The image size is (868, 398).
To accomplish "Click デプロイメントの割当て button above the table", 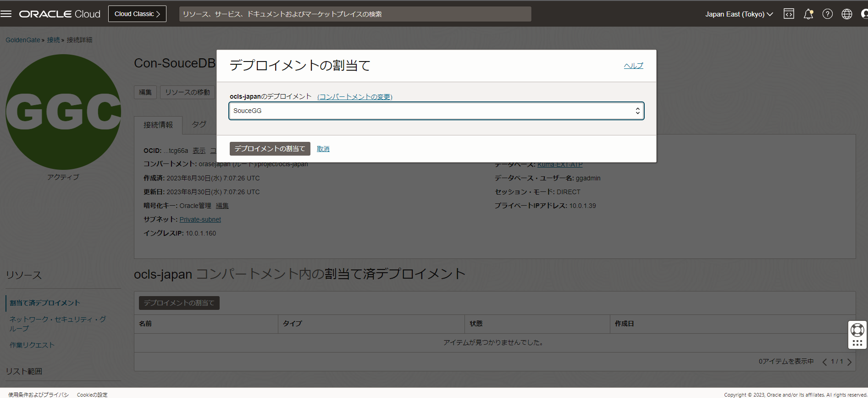I will tap(179, 303).
